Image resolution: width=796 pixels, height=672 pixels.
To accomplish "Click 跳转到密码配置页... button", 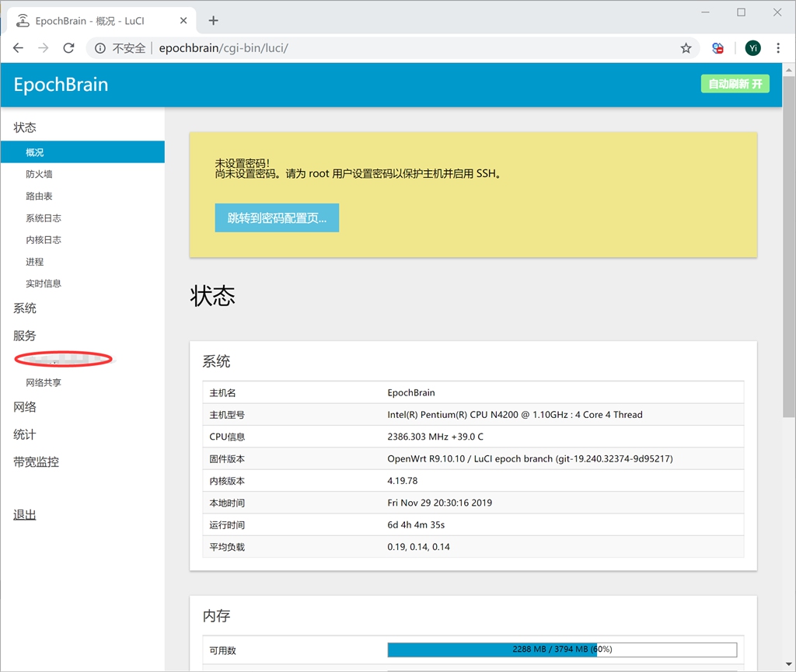I will tap(277, 218).
